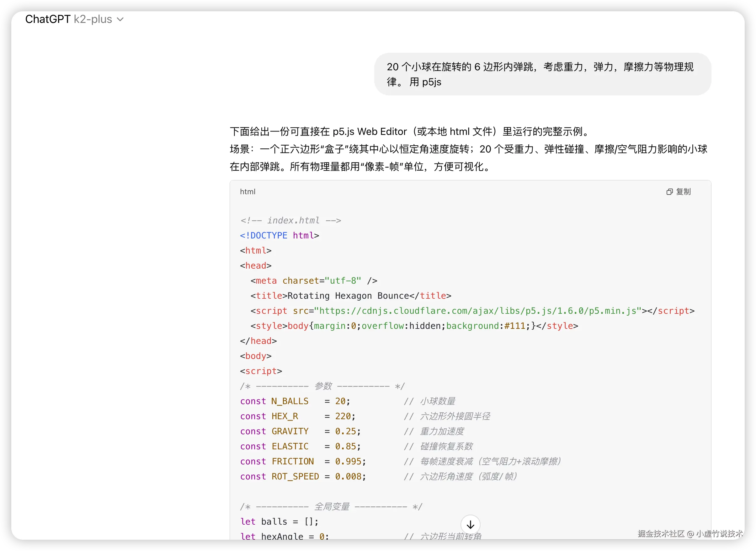This screenshot has height=551, width=756.
Task: Click the ChatGPT title text
Action: (x=48, y=19)
